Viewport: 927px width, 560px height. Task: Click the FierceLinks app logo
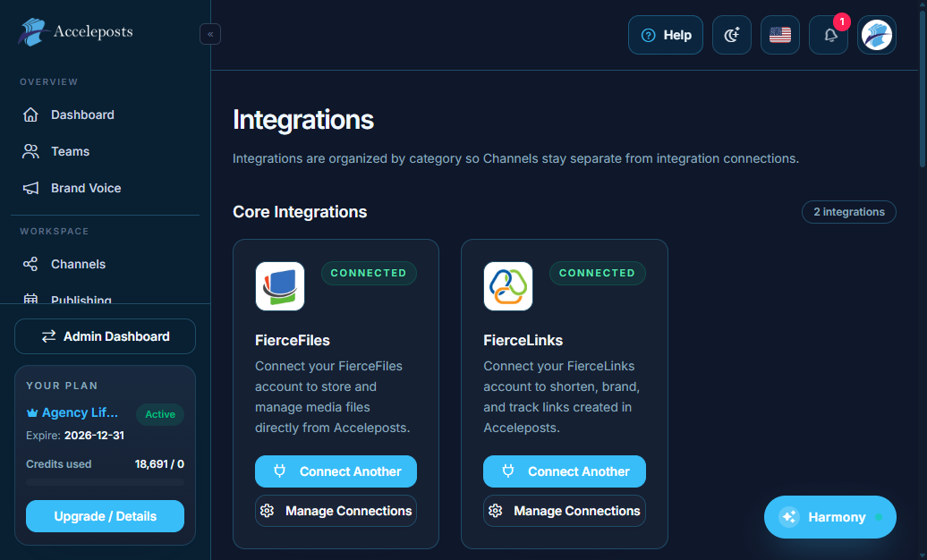[508, 286]
